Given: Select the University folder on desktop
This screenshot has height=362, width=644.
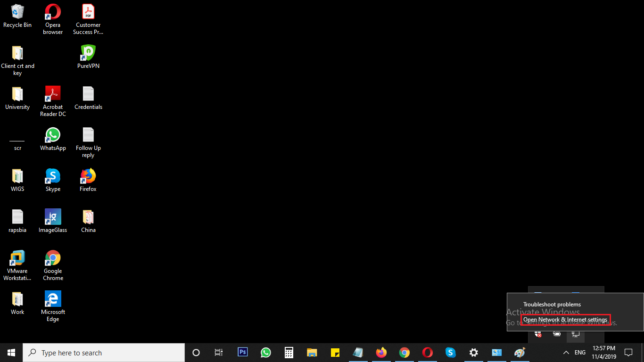Looking at the screenshot, I should pos(17,98).
